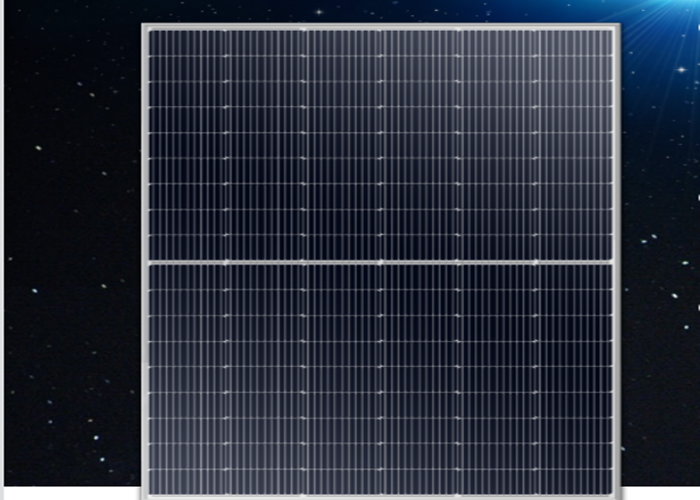Image resolution: width=700 pixels, height=500 pixels.
Task: Click the narrow white strip at image's left edge
Action: tap(2, 250)
